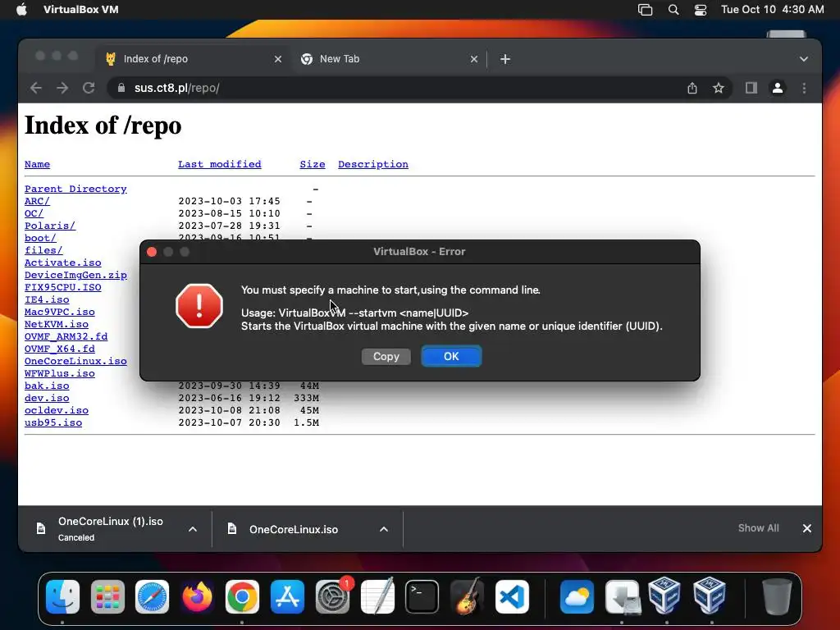Click the address bar URL field

point(396,88)
